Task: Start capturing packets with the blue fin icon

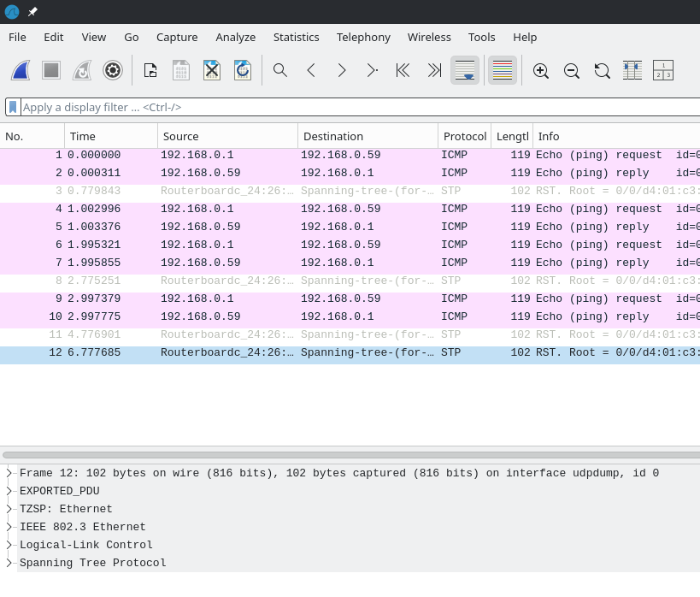Action: click(x=21, y=70)
